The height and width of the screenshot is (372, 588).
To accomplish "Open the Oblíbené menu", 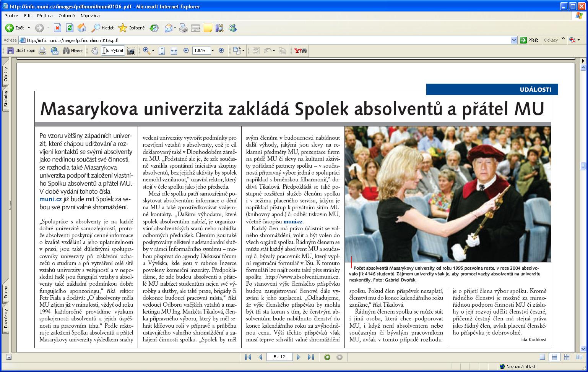I will click(x=67, y=16).
